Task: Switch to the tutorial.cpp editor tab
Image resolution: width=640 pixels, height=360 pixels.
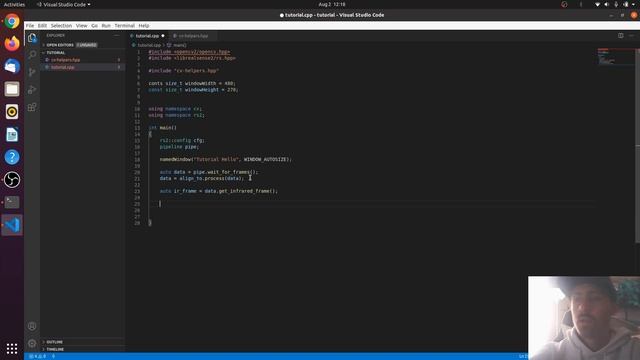Action: [x=147, y=36]
